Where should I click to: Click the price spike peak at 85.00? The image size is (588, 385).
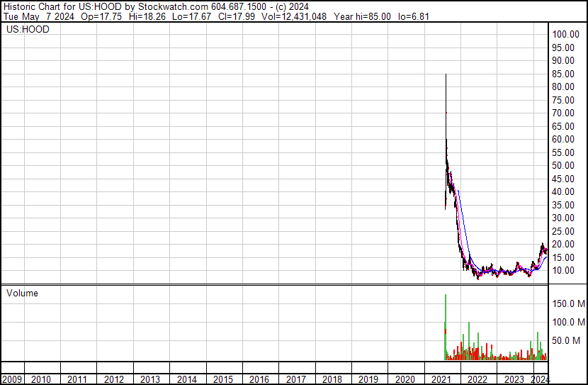click(446, 74)
